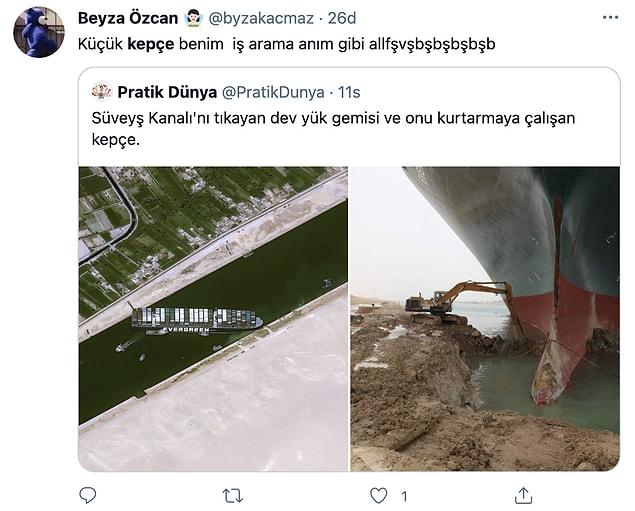The width and height of the screenshot is (635, 511).
Task: Open the 11s quoted tweet timestamp
Action: 349,92
